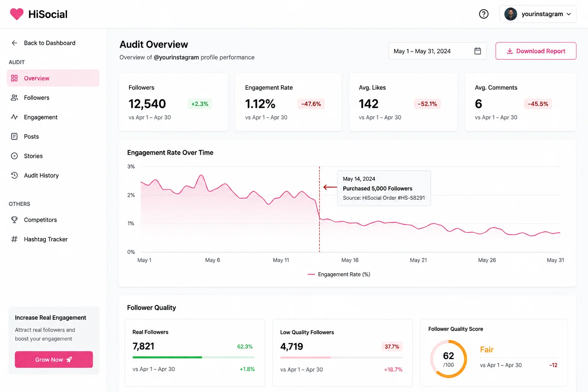
Task: Click the Followers people icon
Action: (14, 98)
